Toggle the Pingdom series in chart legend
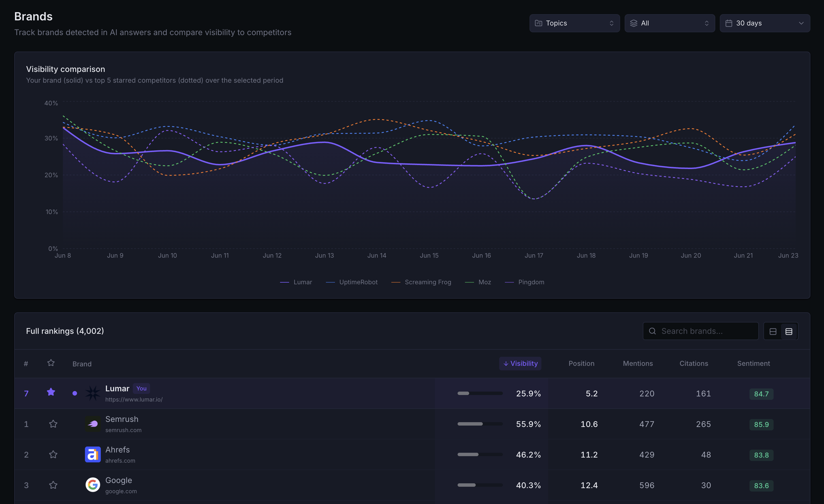This screenshot has height=504, width=824. pos(524,282)
